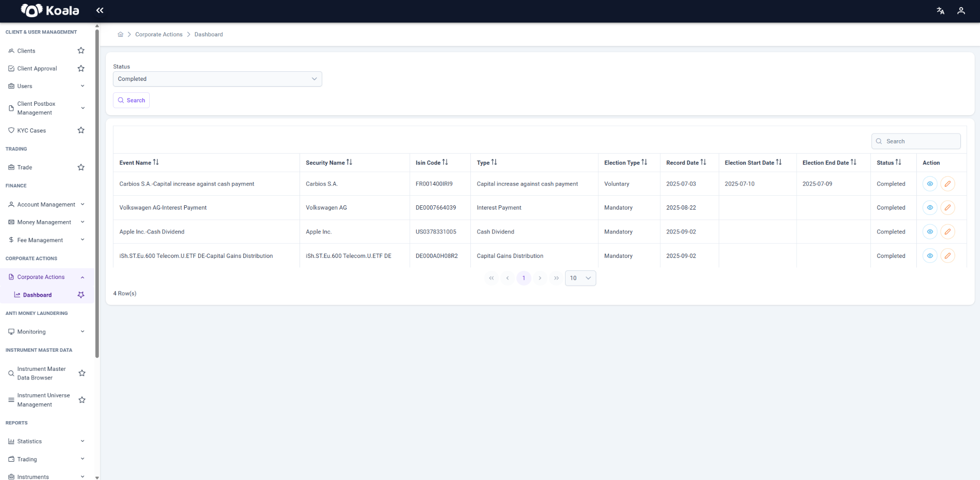Collapse the sidebar with double-chevron icon
980x480 pixels.
[100, 10]
